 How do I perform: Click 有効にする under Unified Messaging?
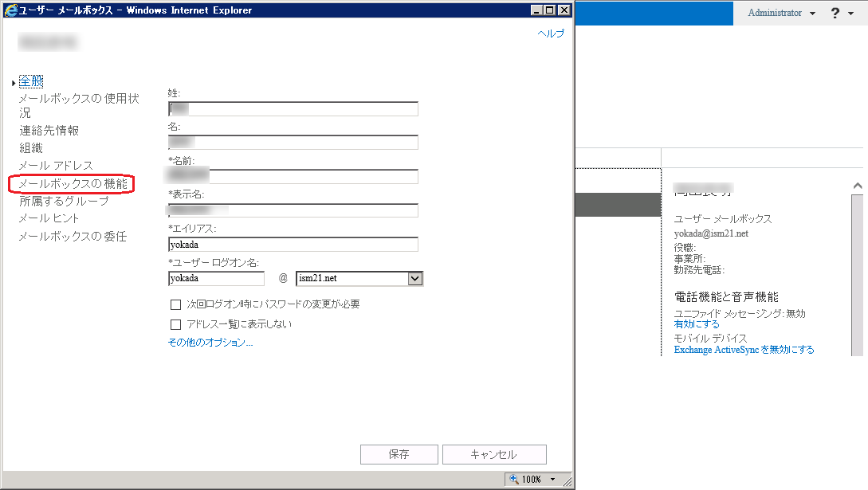(697, 324)
